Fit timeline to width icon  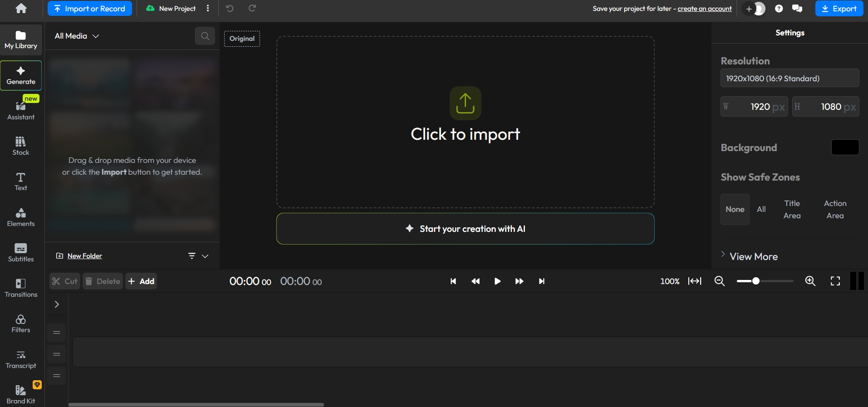pos(695,281)
